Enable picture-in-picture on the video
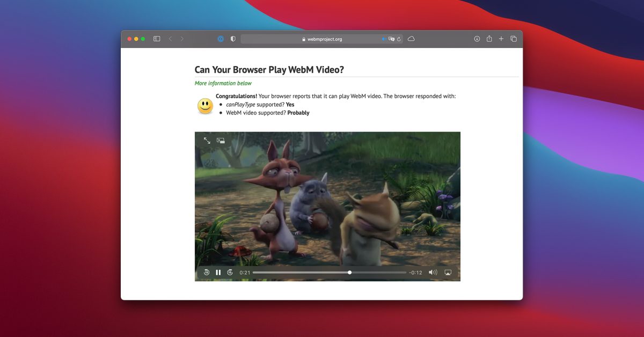Screen dimensions: 644x337 click(221, 141)
